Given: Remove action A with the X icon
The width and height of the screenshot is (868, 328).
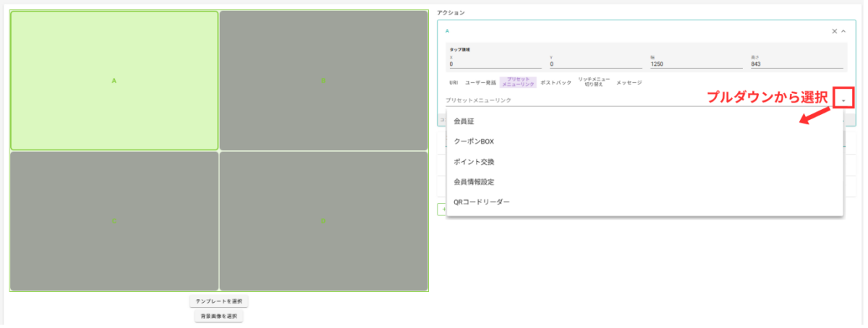Looking at the screenshot, I should click(x=834, y=31).
